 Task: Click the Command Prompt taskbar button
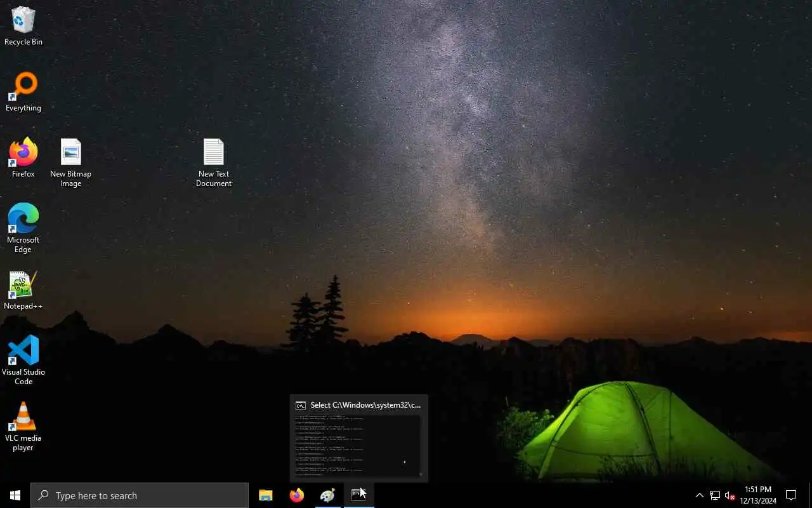click(x=358, y=495)
